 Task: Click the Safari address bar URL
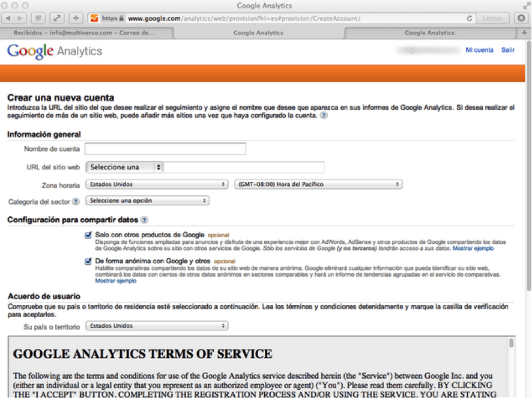tap(244, 19)
